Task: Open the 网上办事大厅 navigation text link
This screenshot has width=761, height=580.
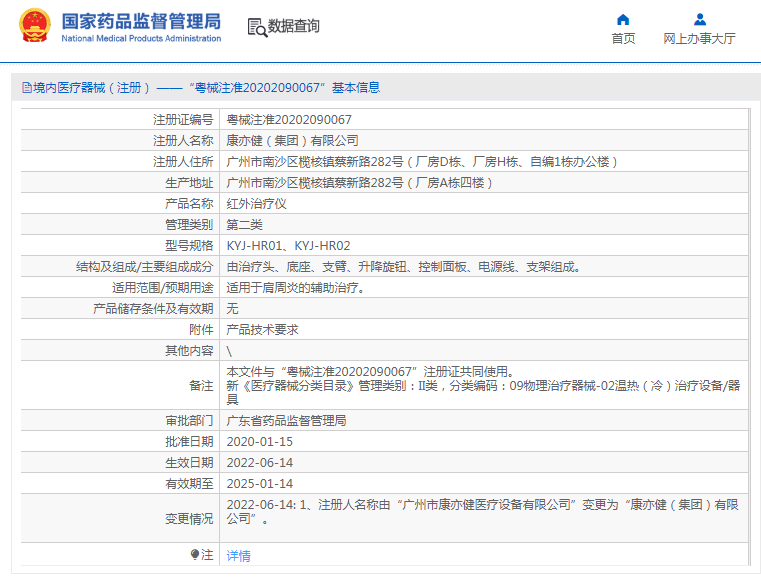Action: click(699, 39)
